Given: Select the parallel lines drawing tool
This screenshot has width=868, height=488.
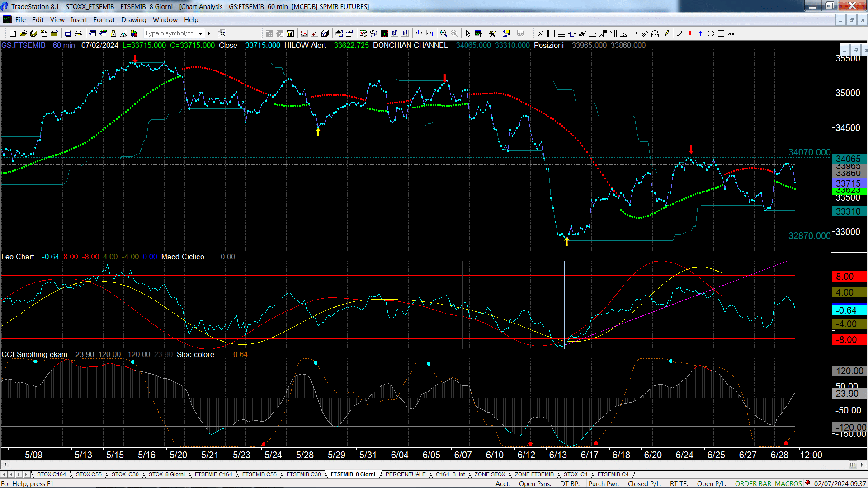Looking at the screenshot, I should (x=645, y=33).
